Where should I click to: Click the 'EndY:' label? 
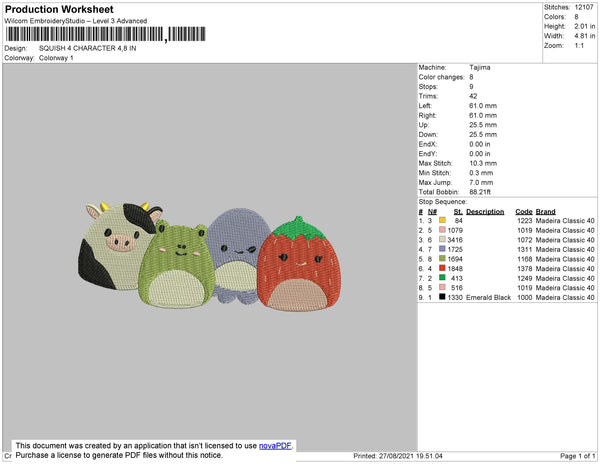[427, 154]
